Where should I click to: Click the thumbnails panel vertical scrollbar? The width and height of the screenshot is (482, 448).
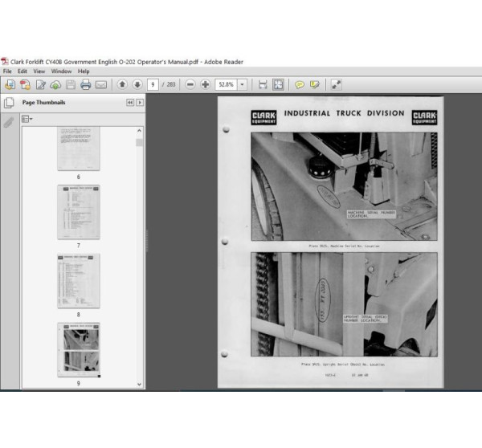(x=140, y=241)
